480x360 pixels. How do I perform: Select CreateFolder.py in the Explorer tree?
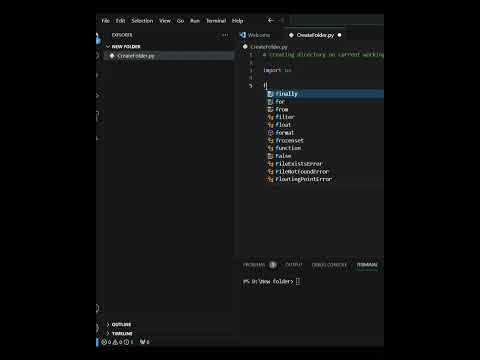click(169, 56)
